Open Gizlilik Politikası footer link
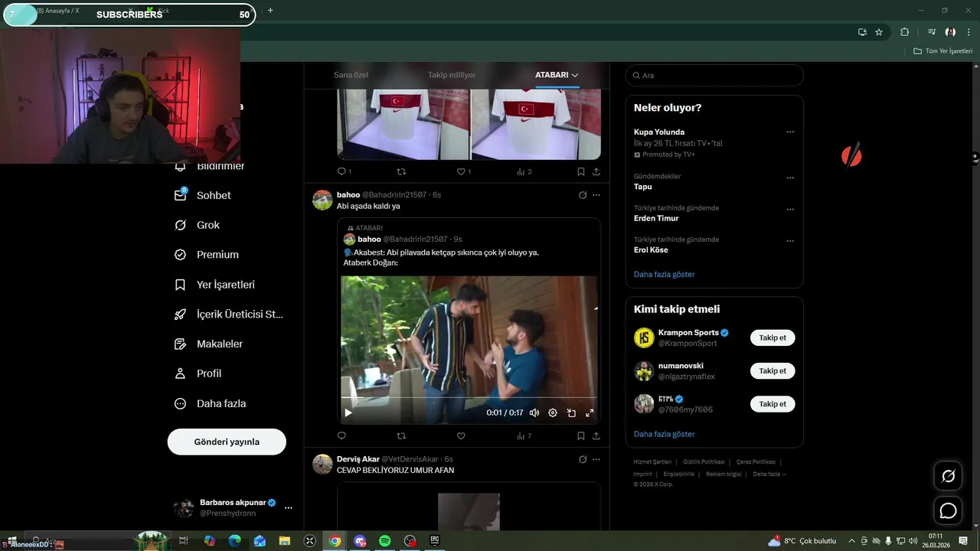980x551 pixels. tap(704, 462)
